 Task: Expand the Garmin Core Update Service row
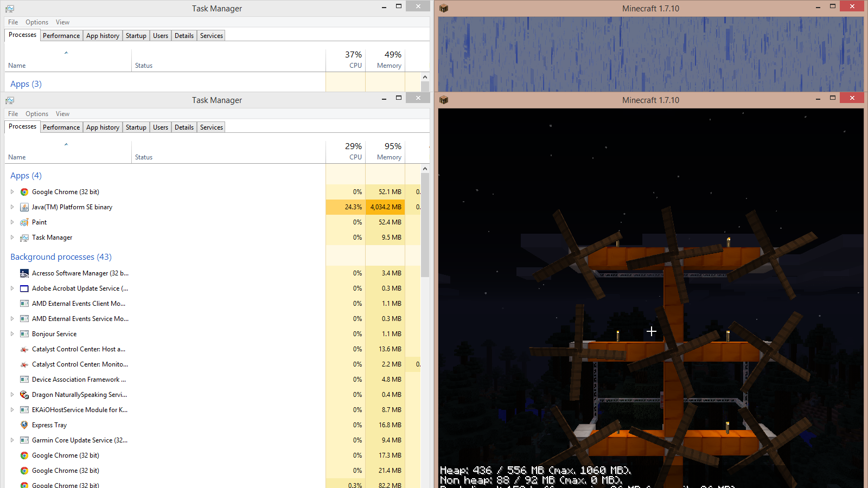(x=12, y=440)
